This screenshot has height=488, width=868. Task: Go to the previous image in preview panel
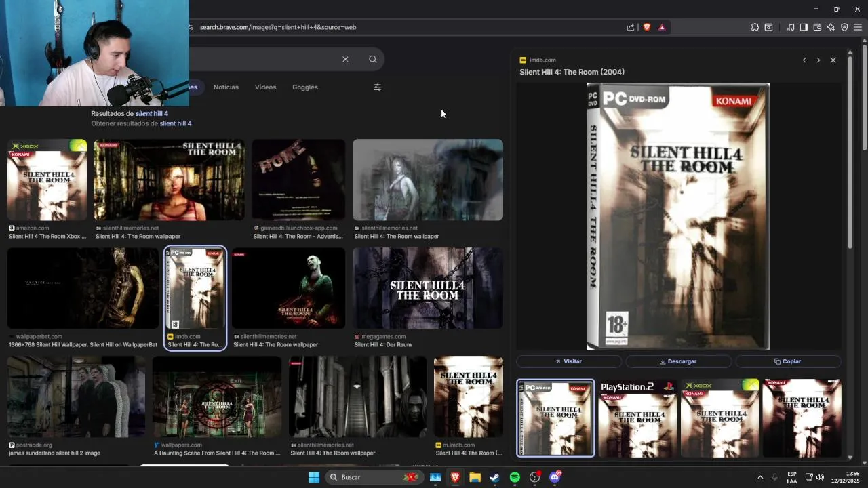coord(804,60)
